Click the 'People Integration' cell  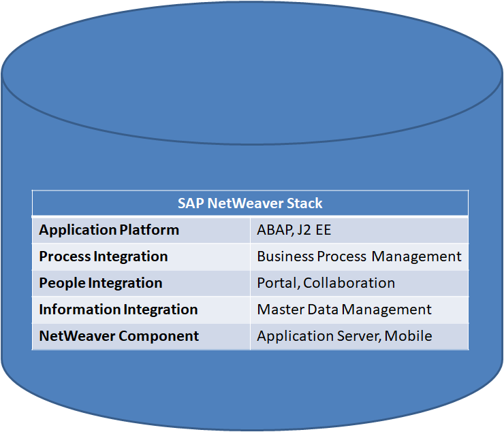[x=141, y=283]
